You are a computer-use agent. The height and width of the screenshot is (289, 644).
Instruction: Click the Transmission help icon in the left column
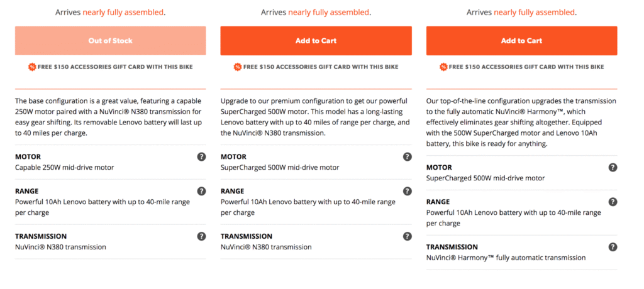pyautogui.click(x=201, y=236)
